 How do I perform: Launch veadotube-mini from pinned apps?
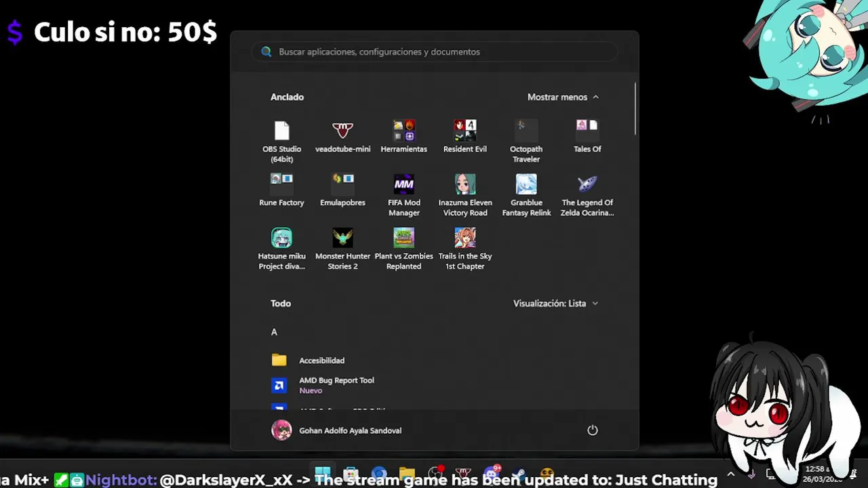(342, 138)
